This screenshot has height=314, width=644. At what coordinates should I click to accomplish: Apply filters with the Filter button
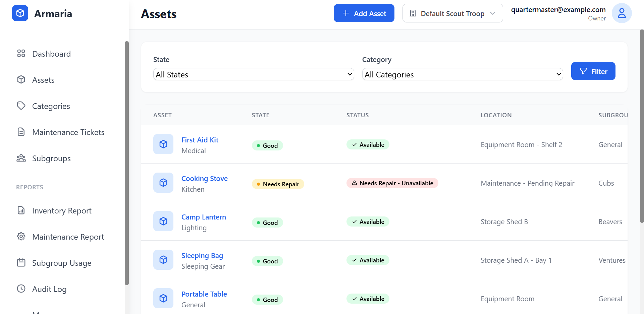[x=593, y=71]
